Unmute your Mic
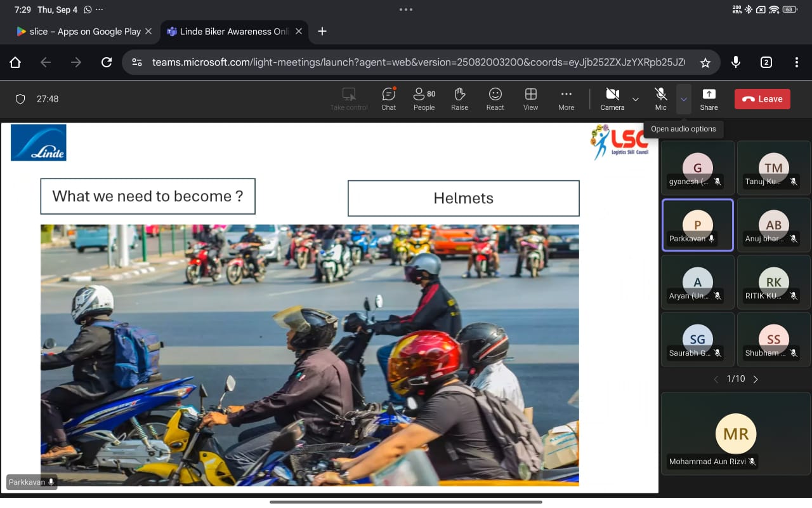Image resolution: width=812 pixels, height=508 pixels. pyautogui.click(x=660, y=98)
